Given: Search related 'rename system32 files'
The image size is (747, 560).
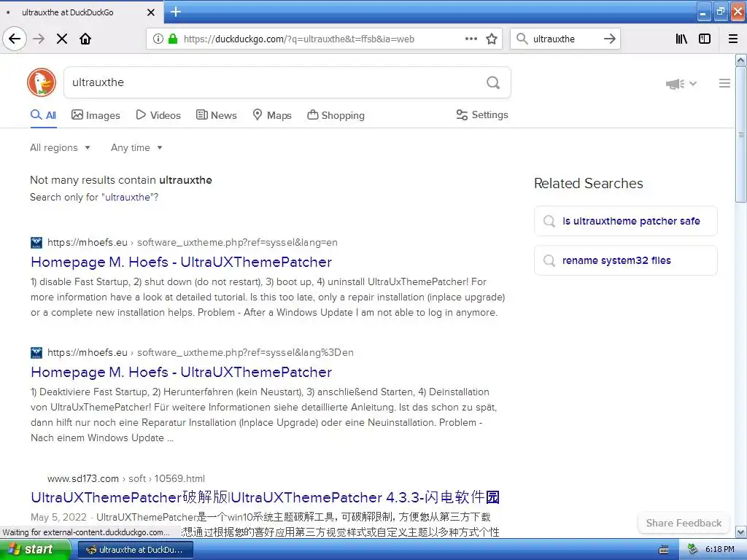Looking at the screenshot, I should click(625, 260).
